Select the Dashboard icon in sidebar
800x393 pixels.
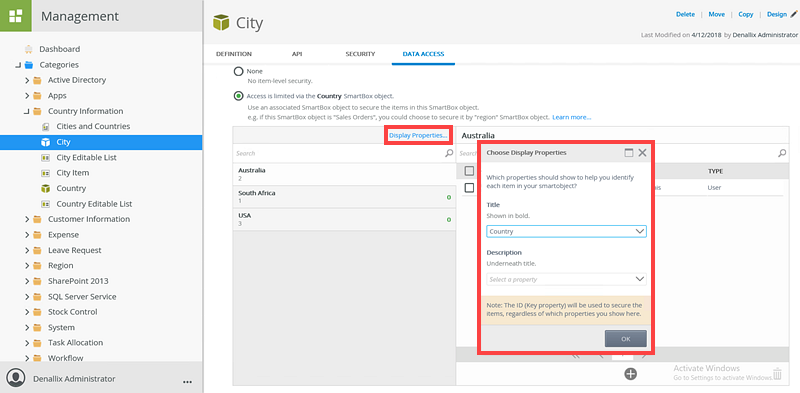29,49
